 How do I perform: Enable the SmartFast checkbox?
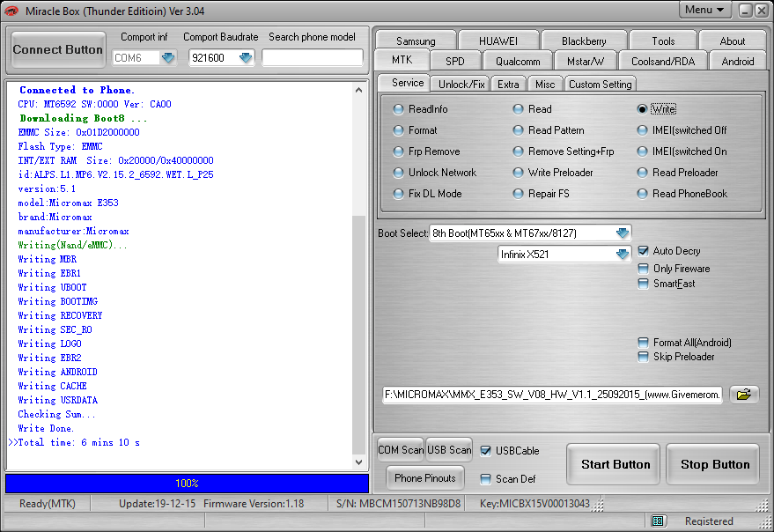click(x=643, y=284)
